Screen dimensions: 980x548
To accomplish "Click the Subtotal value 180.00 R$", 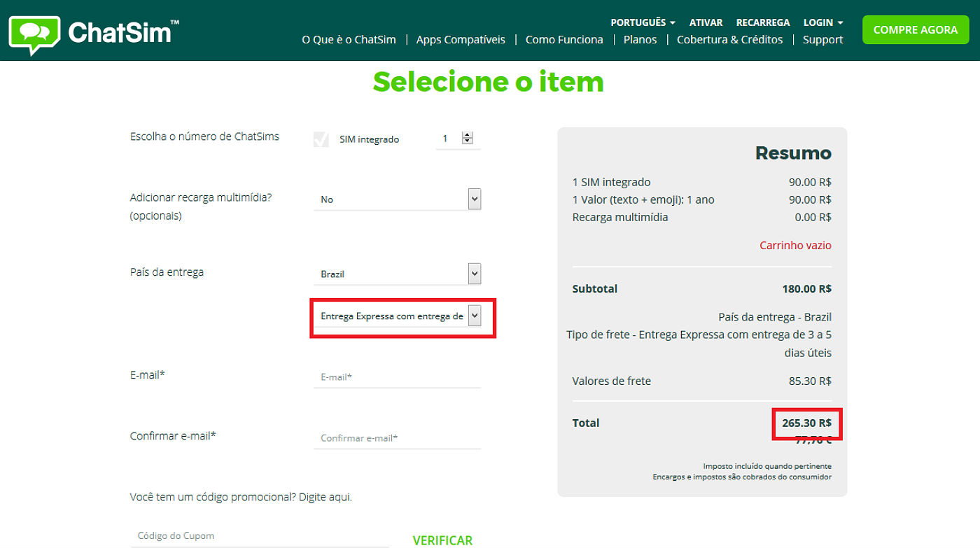I will click(x=807, y=288).
